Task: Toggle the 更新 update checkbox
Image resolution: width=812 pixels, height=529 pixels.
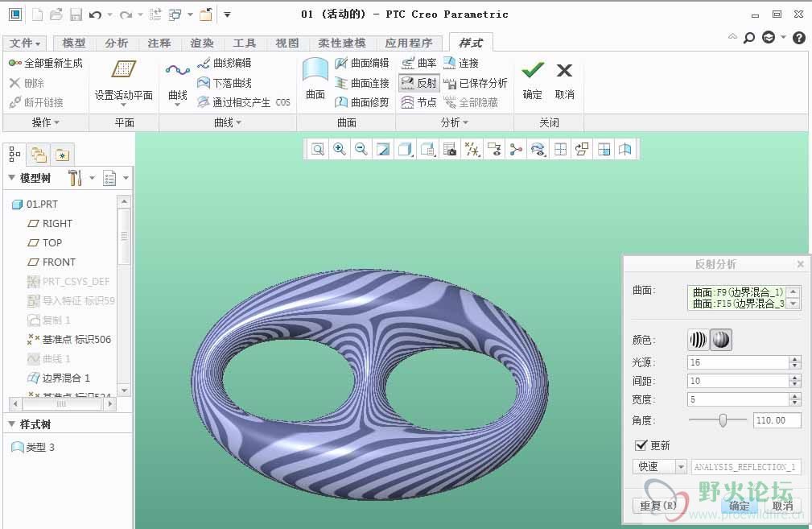Action: [x=641, y=445]
